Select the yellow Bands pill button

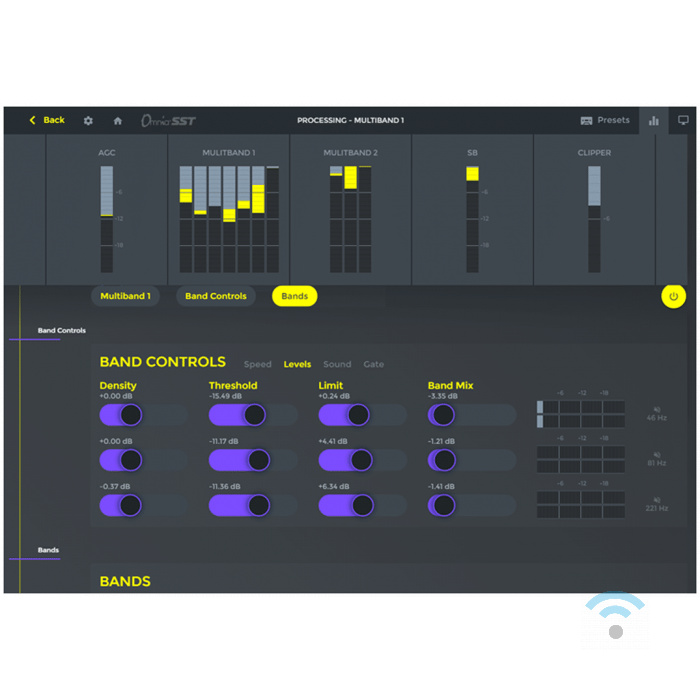294,296
